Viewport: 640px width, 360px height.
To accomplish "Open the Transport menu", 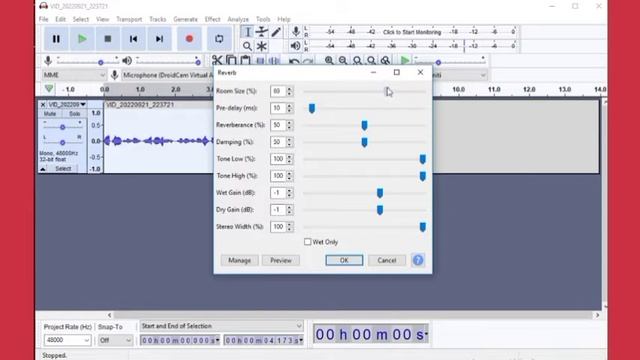I will [129, 19].
